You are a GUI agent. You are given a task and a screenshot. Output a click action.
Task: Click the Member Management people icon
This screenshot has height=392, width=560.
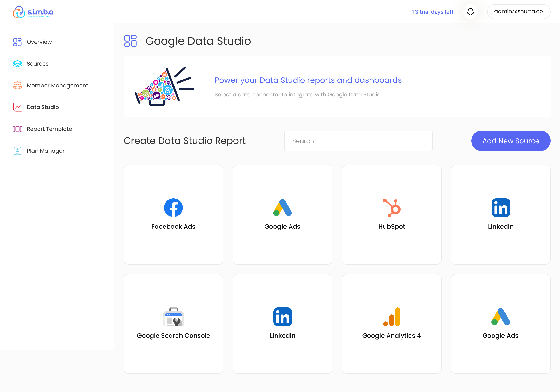click(17, 85)
